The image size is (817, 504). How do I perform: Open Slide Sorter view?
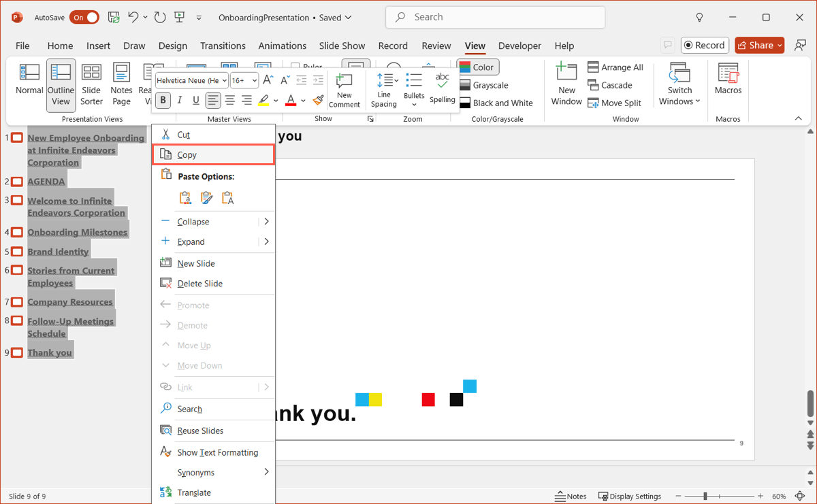point(91,85)
